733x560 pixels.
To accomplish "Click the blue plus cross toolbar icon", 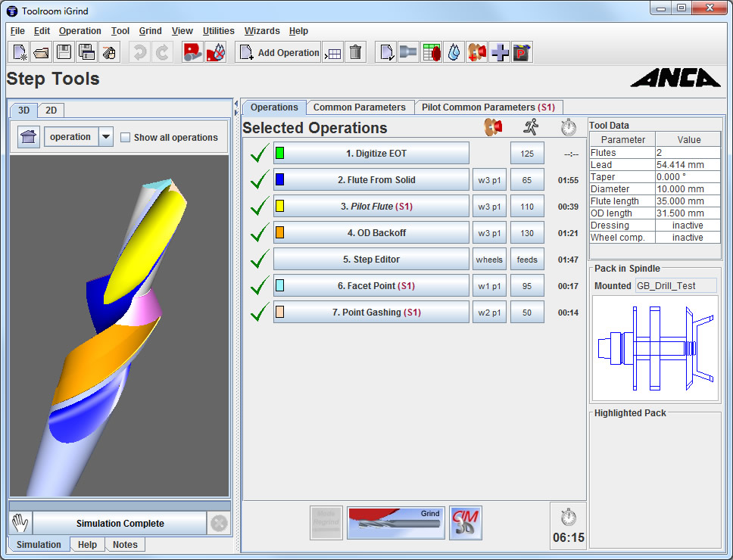I will (499, 52).
